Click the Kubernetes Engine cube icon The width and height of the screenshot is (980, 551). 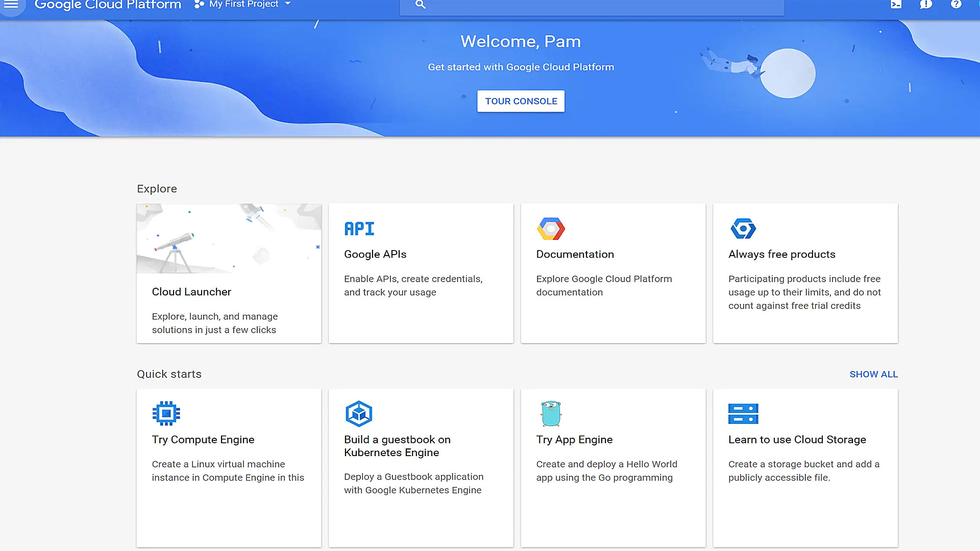[x=359, y=414]
